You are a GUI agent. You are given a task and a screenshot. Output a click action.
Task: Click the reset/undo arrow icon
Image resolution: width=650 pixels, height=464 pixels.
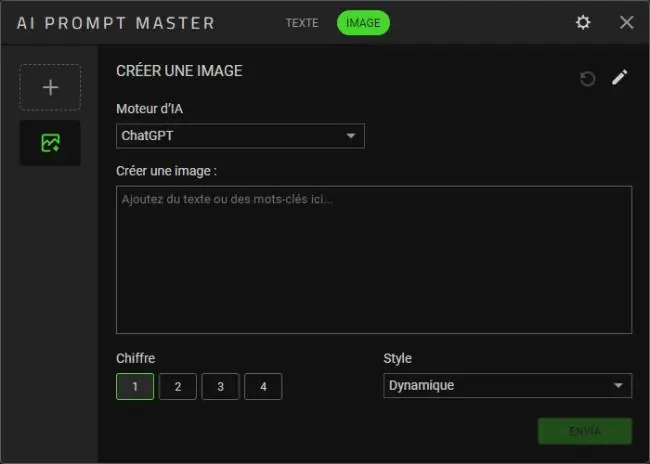(x=587, y=79)
